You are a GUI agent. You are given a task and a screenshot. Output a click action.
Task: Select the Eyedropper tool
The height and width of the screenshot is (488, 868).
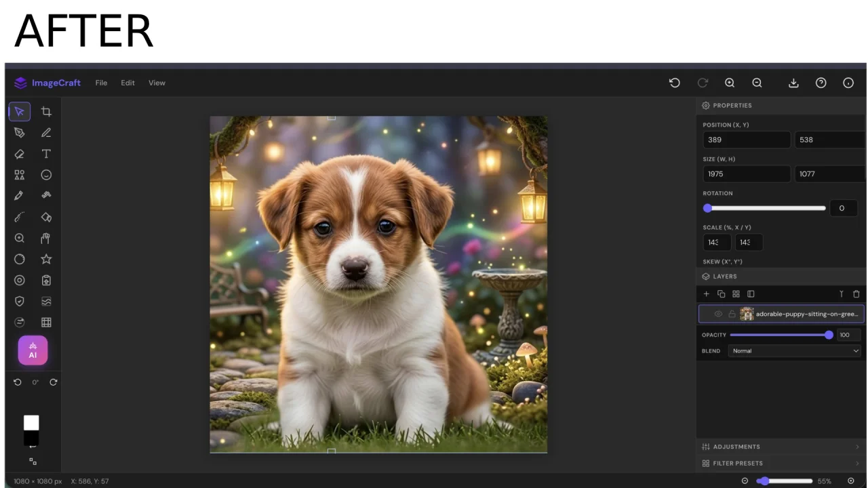[x=19, y=196]
